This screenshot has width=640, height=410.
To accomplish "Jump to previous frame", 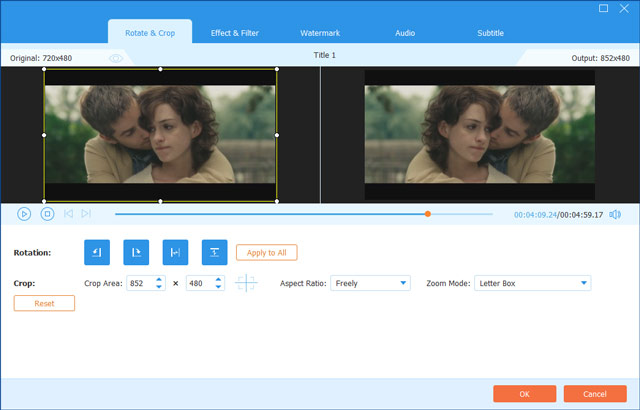I will [x=68, y=213].
